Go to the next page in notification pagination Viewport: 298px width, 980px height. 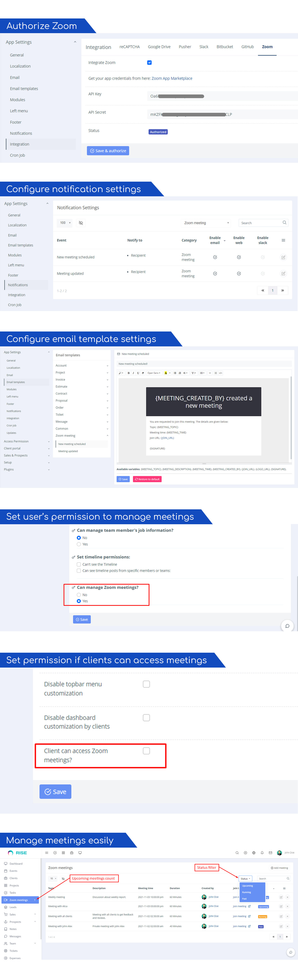pos(283,291)
